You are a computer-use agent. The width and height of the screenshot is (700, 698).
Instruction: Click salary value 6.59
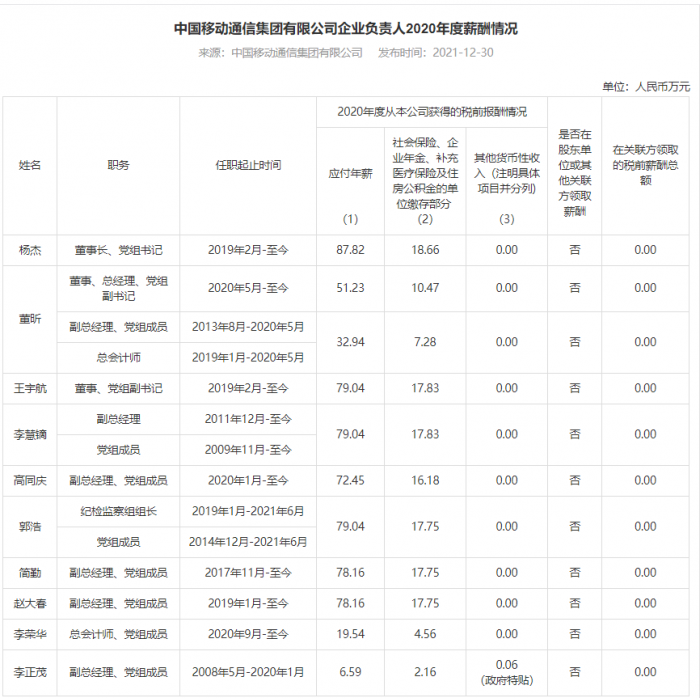pyautogui.click(x=350, y=672)
